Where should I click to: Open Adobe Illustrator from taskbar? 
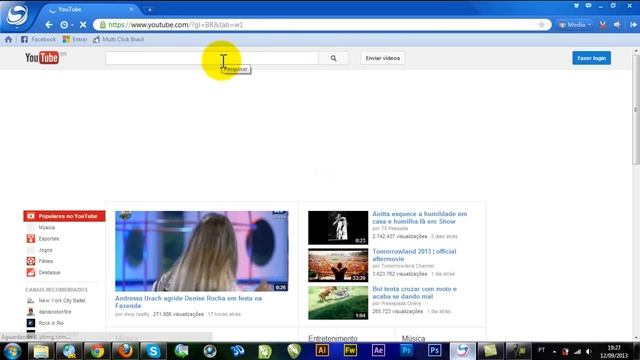322,351
